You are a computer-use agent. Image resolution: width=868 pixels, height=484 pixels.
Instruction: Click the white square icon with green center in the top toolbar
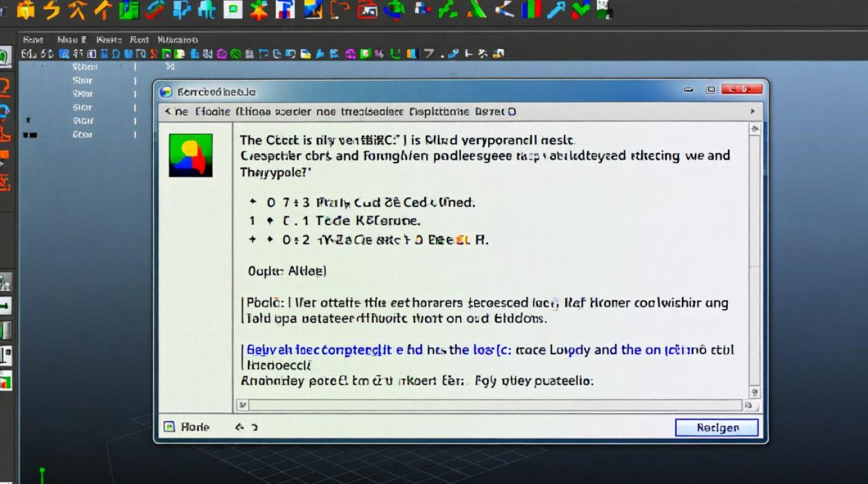pos(232,9)
